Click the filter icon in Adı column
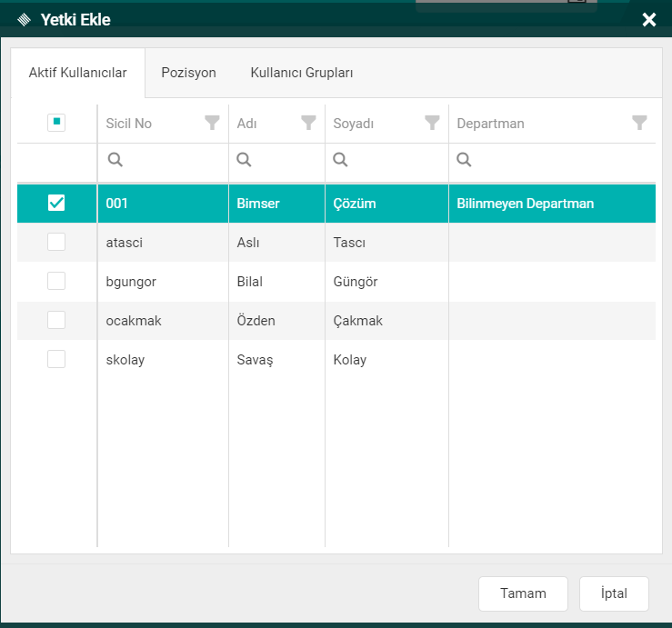The image size is (672, 628). tap(308, 123)
